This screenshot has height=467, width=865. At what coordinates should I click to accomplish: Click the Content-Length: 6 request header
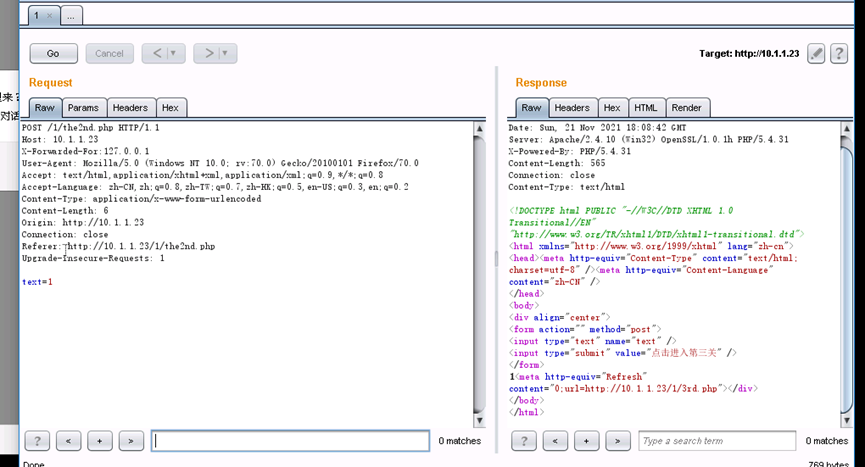65,211
